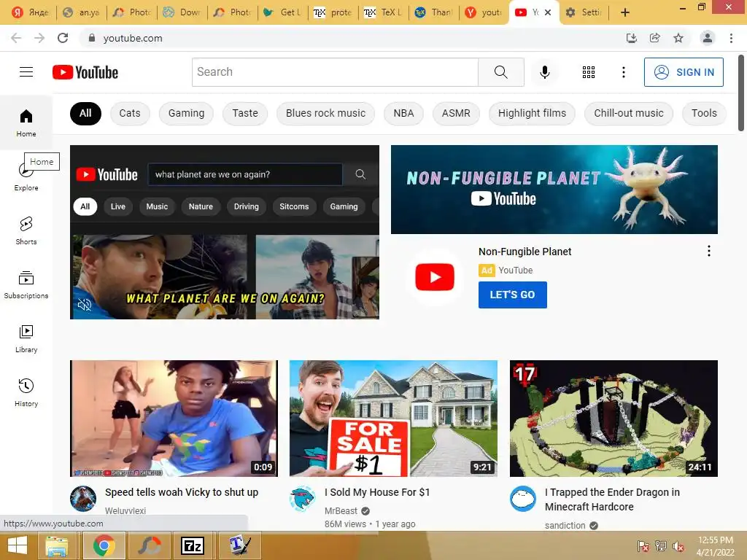Switch to the TeX L browser tab

tap(383, 12)
